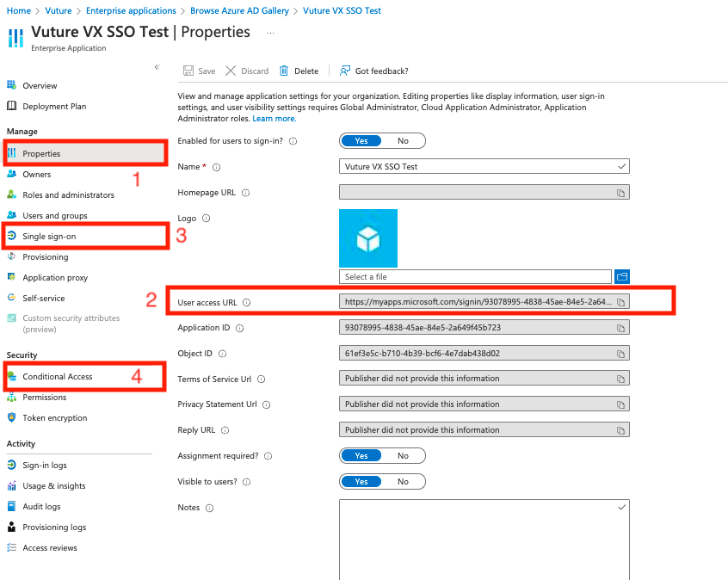Screen dimensions: 728x580
Task: Go to Enterprise applications breadcrumb
Action: (131, 10)
